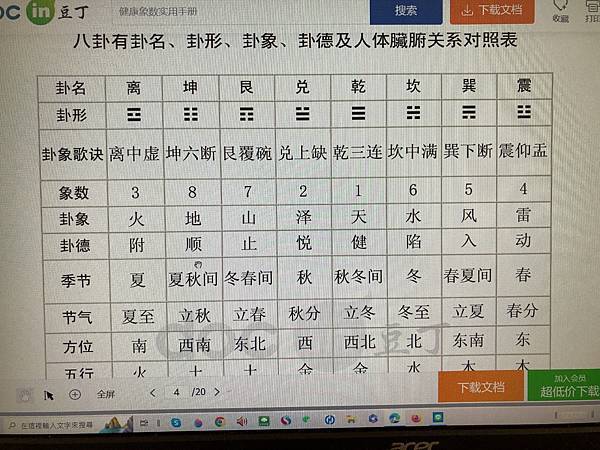The height and width of the screenshot is (450, 600).
Task: Click the bottom orange 下载文档 button
Action: (x=481, y=387)
